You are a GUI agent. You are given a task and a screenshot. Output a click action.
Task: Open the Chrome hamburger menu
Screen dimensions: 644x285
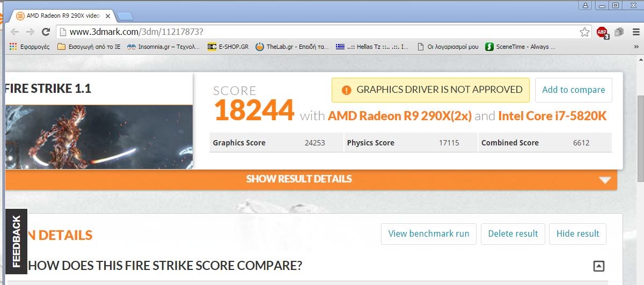[x=635, y=32]
